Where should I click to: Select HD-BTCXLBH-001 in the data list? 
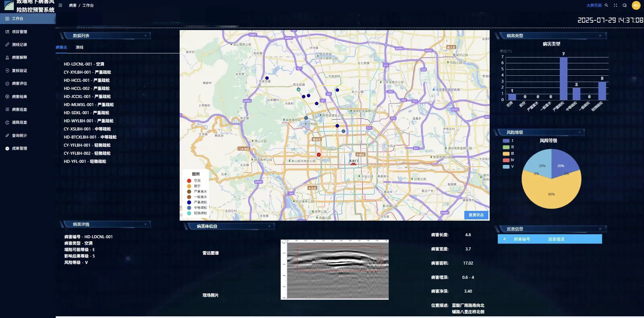90,137
